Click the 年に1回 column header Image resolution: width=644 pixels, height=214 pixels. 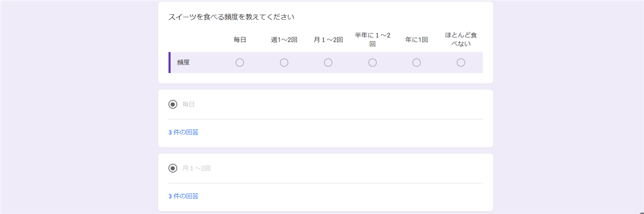[416, 40]
